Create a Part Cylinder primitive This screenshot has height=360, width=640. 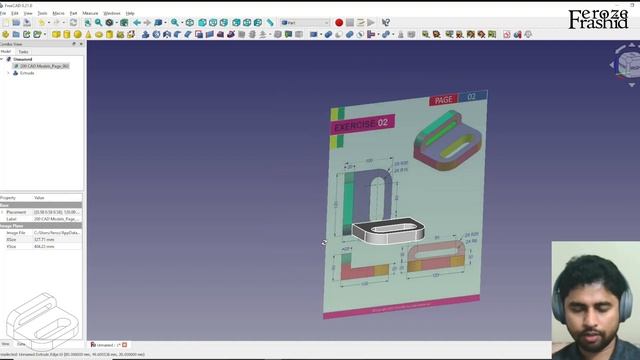click(67, 35)
